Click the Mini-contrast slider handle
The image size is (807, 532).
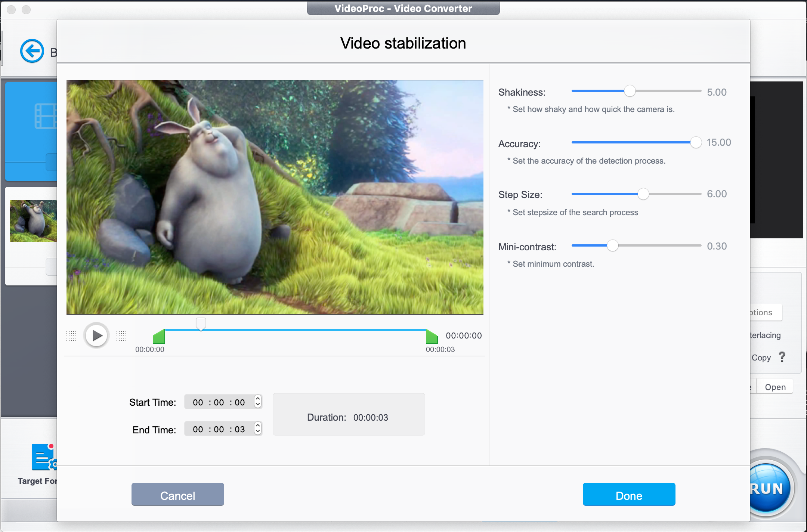tap(613, 245)
